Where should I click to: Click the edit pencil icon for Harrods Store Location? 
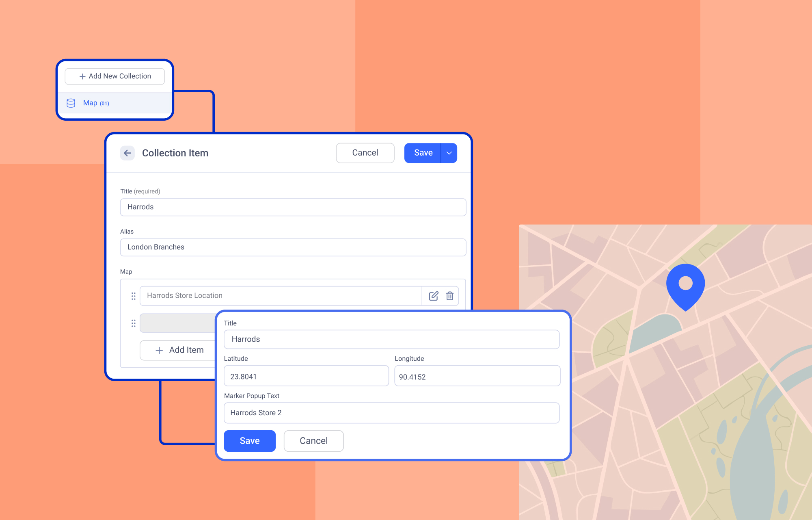pyautogui.click(x=433, y=296)
